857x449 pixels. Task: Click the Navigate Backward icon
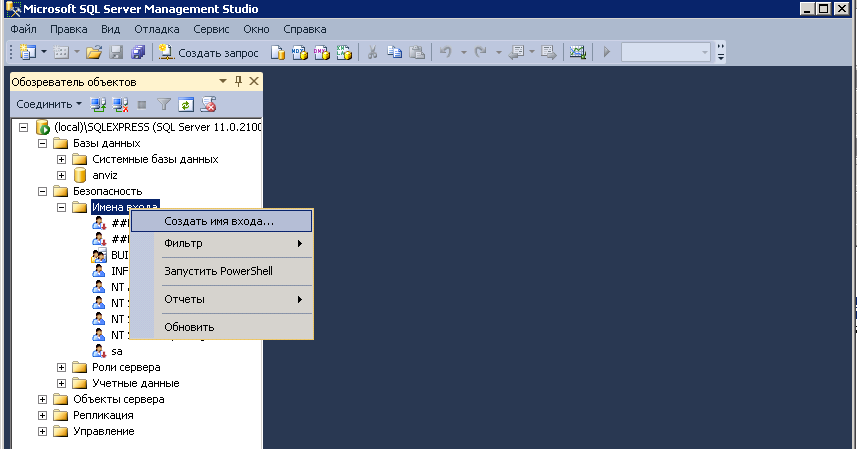point(516,52)
